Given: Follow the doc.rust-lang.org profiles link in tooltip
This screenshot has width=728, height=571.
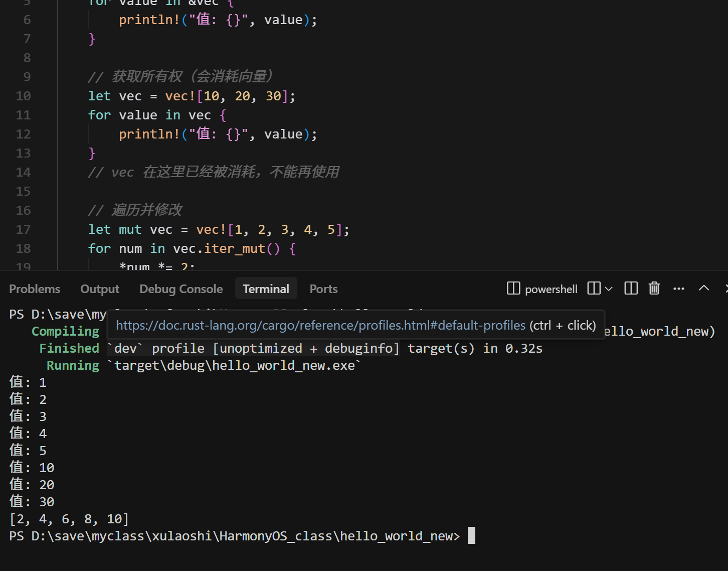Looking at the screenshot, I should pyautogui.click(x=321, y=326).
